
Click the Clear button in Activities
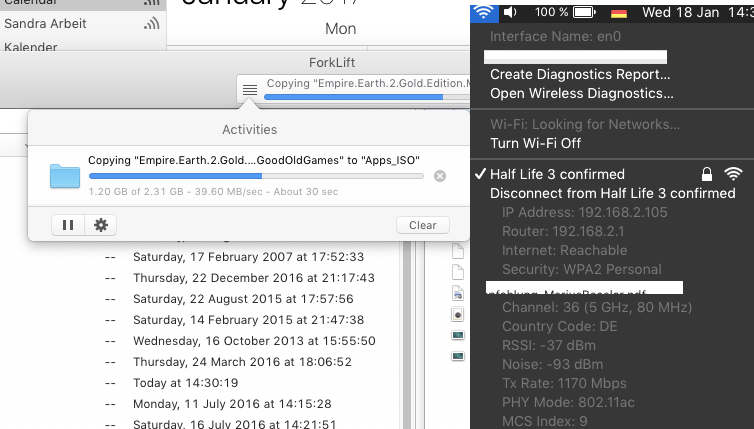pyautogui.click(x=423, y=225)
